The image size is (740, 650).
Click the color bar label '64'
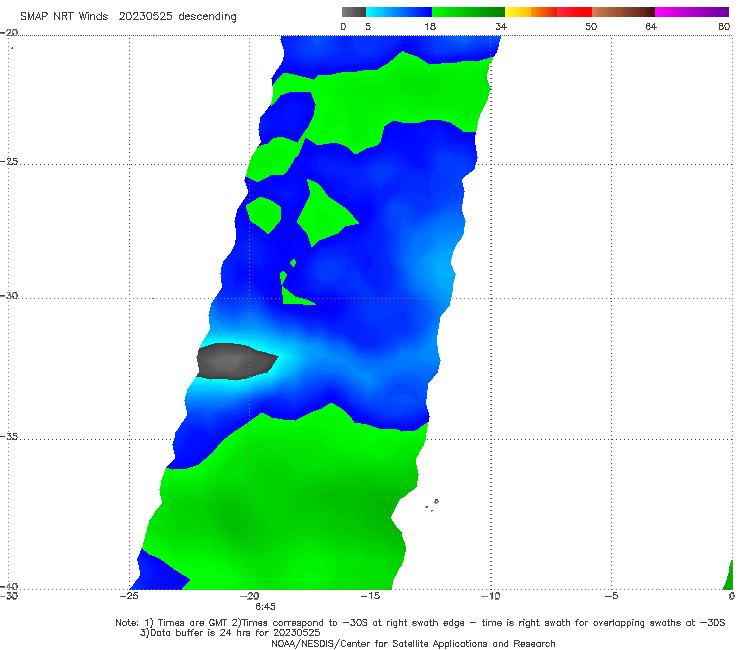(x=651, y=27)
